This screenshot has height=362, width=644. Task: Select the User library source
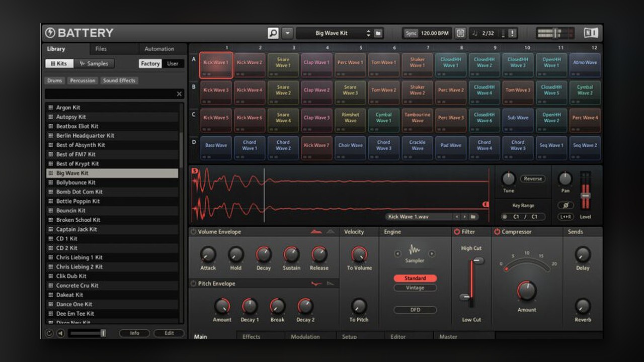tap(173, 64)
